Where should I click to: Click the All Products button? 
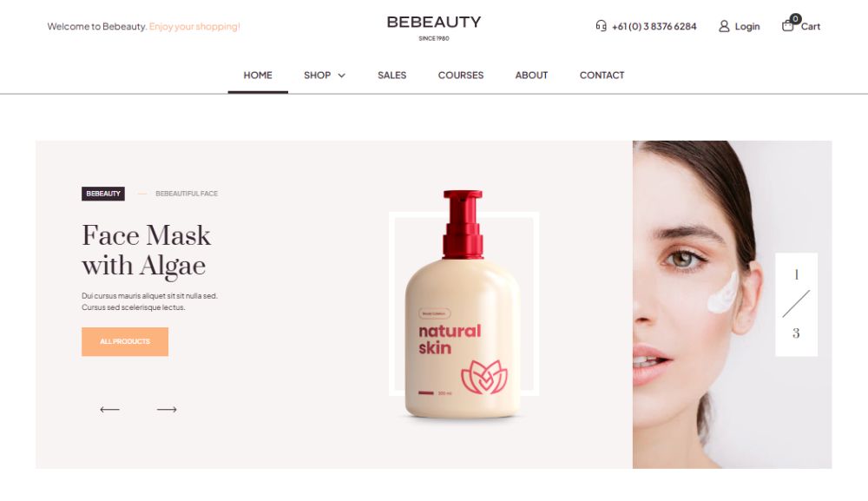pos(125,341)
